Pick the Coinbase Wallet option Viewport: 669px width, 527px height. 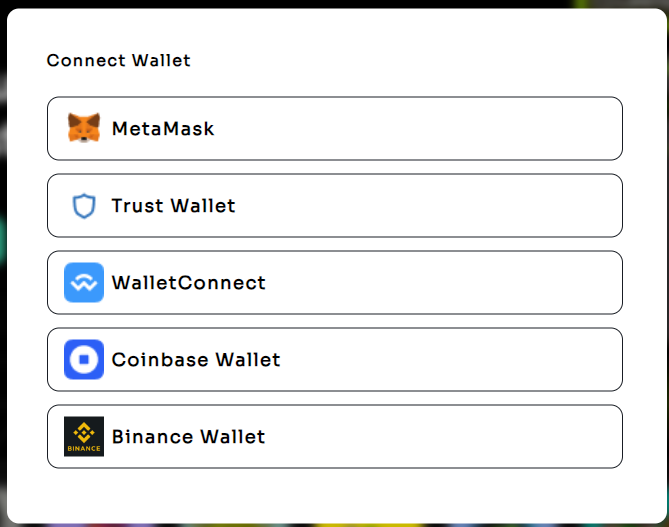pyautogui.click(x=334, y=360)
